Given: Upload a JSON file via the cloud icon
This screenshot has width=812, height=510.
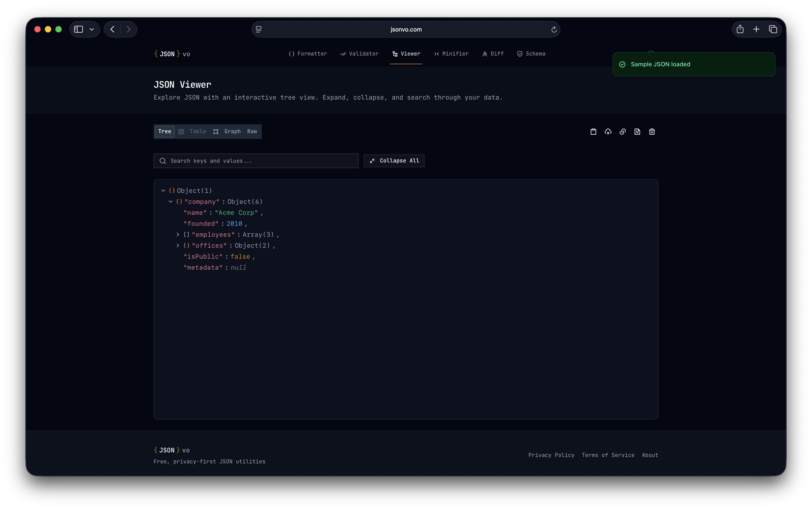Looking at the screenshot, I should point(608,131).
